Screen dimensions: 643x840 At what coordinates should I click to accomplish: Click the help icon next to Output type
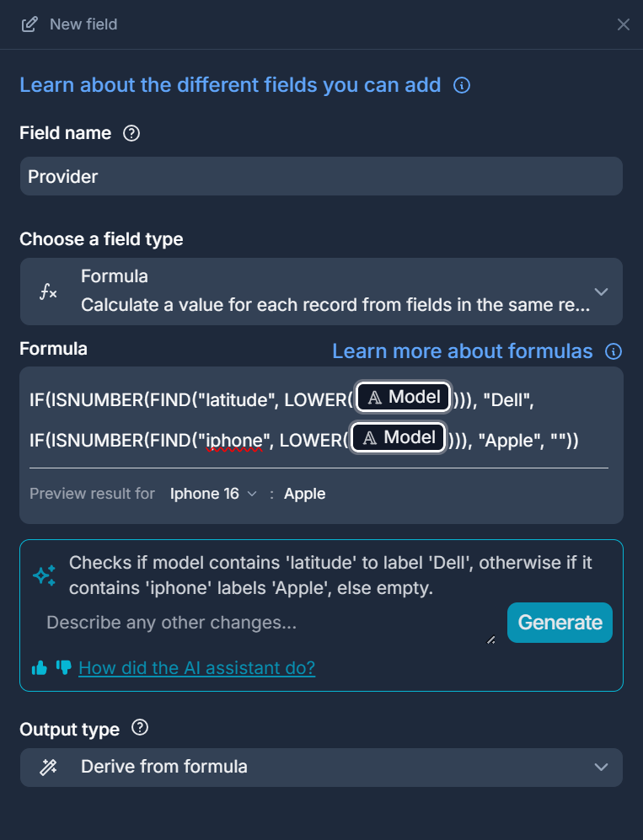pyautogui.click(x=140, y=728)
